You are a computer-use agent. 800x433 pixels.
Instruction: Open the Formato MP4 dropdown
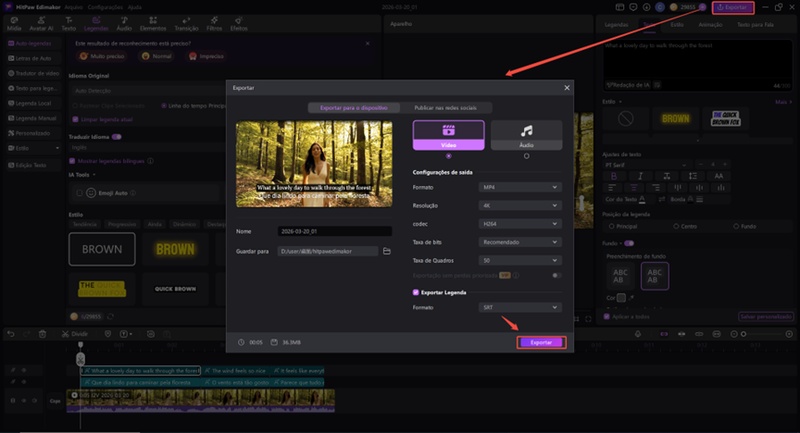point(520,187)
